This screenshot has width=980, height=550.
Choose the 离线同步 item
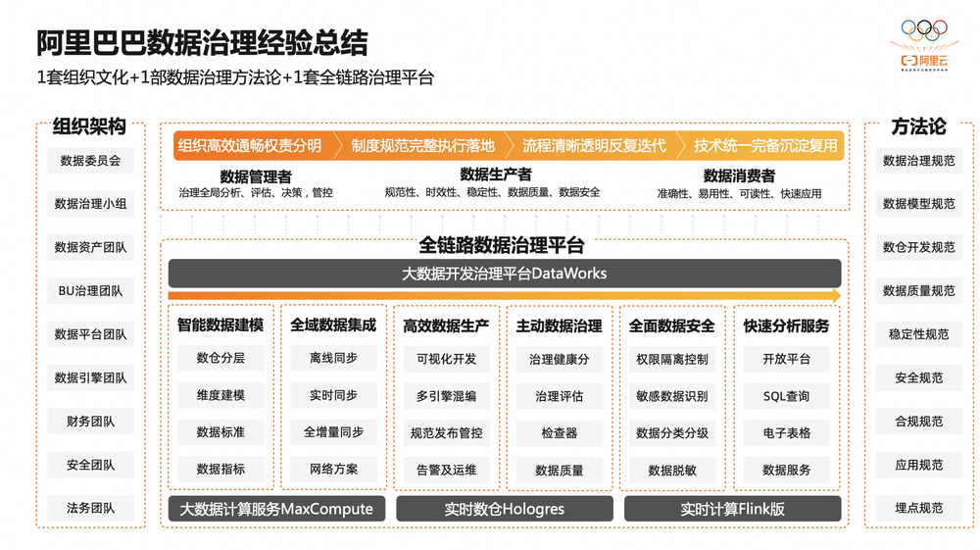click(x=334, y=358)
